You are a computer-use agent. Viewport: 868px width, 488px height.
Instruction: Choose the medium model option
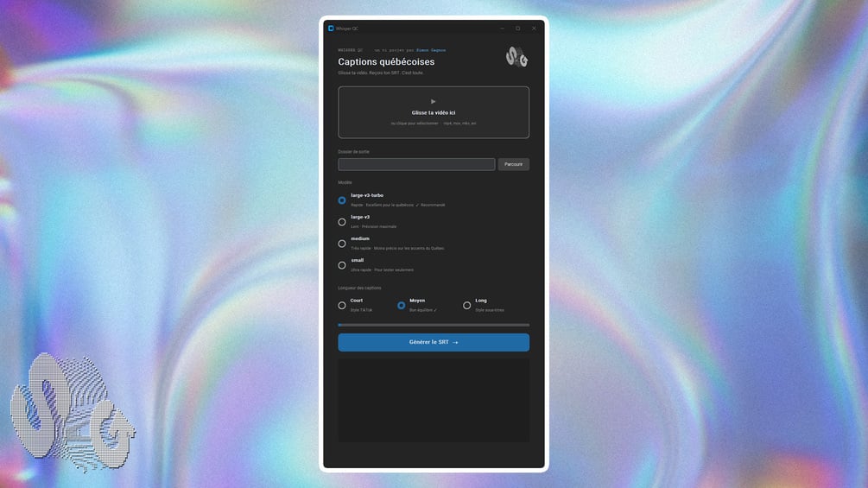click(341, 244)
